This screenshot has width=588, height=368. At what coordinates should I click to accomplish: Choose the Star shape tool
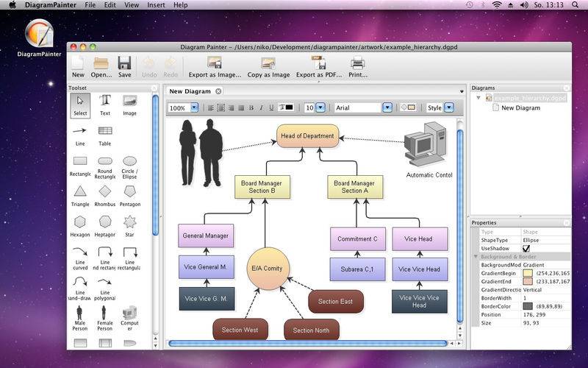(130, 227)
